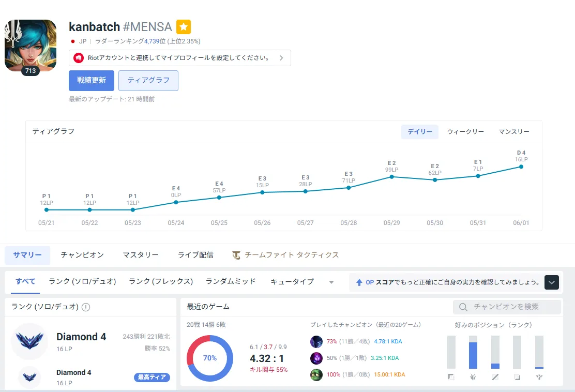Switch graph to マンスリー

[514, 132]
